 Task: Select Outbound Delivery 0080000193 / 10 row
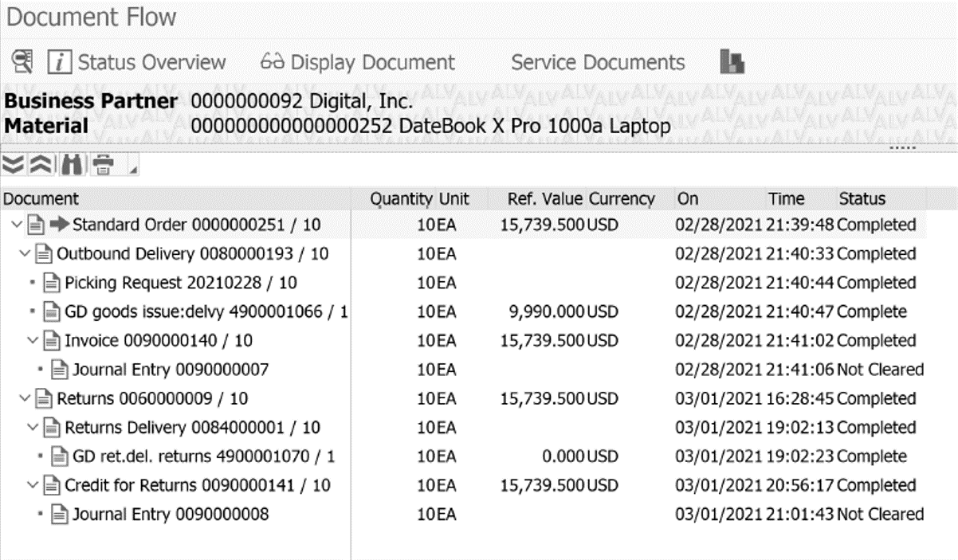point(463,254)
